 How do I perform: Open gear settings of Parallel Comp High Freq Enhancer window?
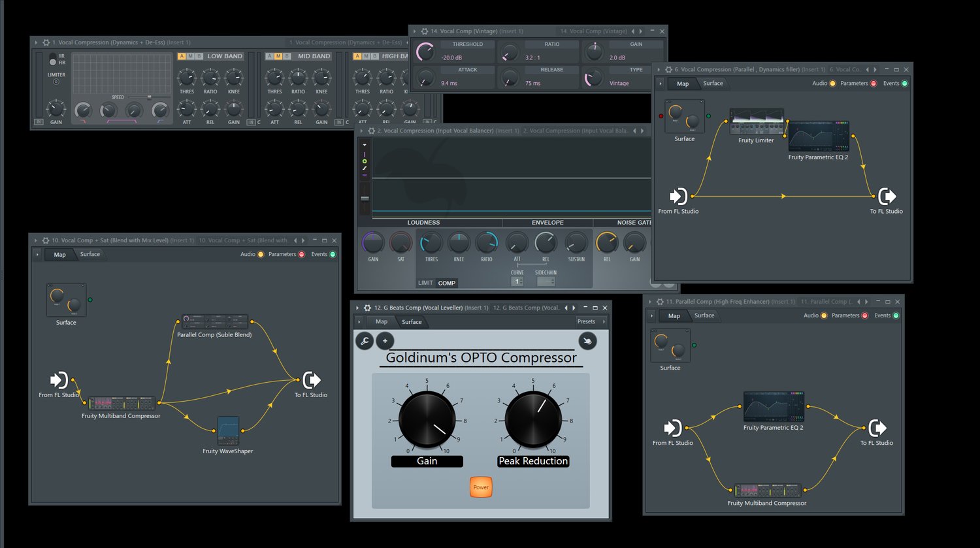click(x=660, y=302)
